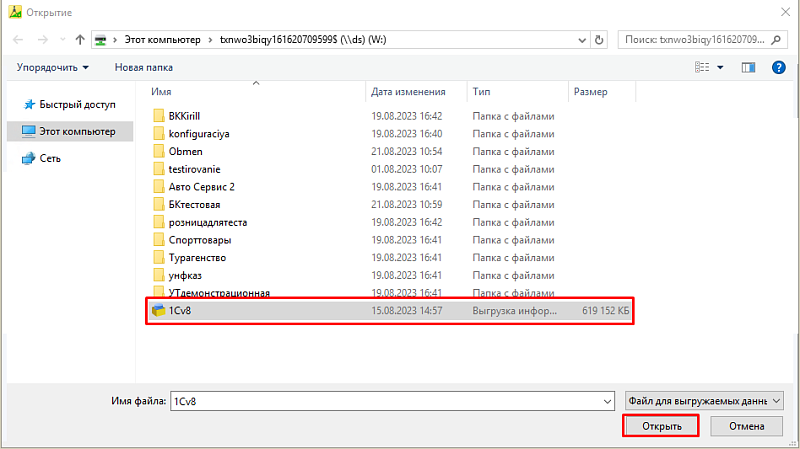800x449 pixels.
Task: Select Быстрый доступ in navigation pane
Action: (77, 104)
